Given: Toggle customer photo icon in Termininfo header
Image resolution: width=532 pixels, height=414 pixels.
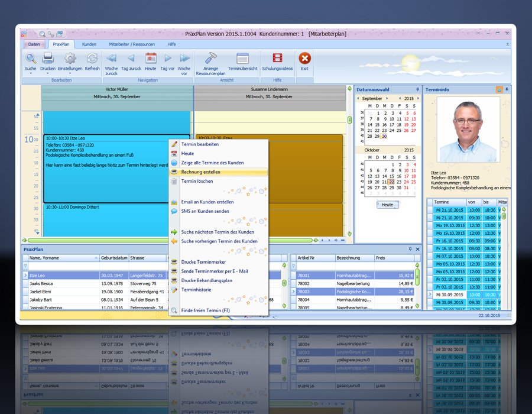Looking at the screenshot, I should [x=499, y=89].
